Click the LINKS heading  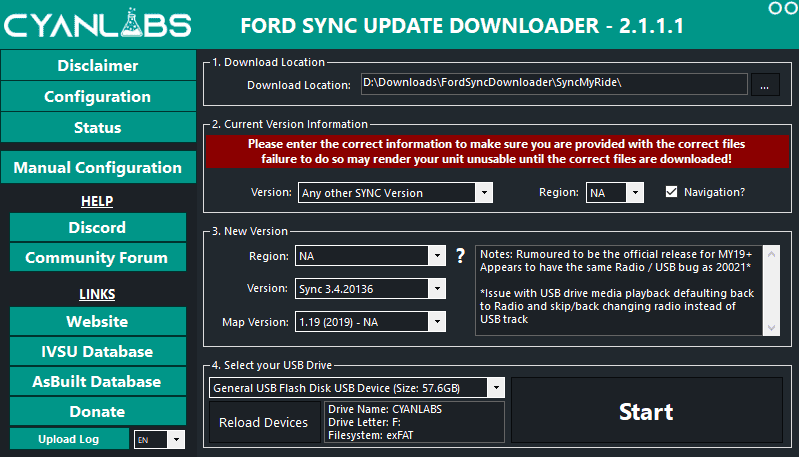97,294
